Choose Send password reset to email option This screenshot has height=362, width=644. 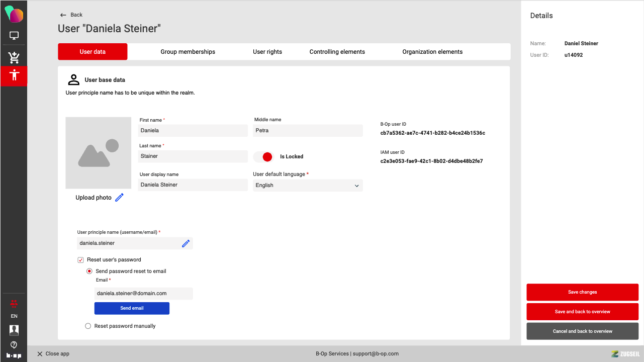90,271
